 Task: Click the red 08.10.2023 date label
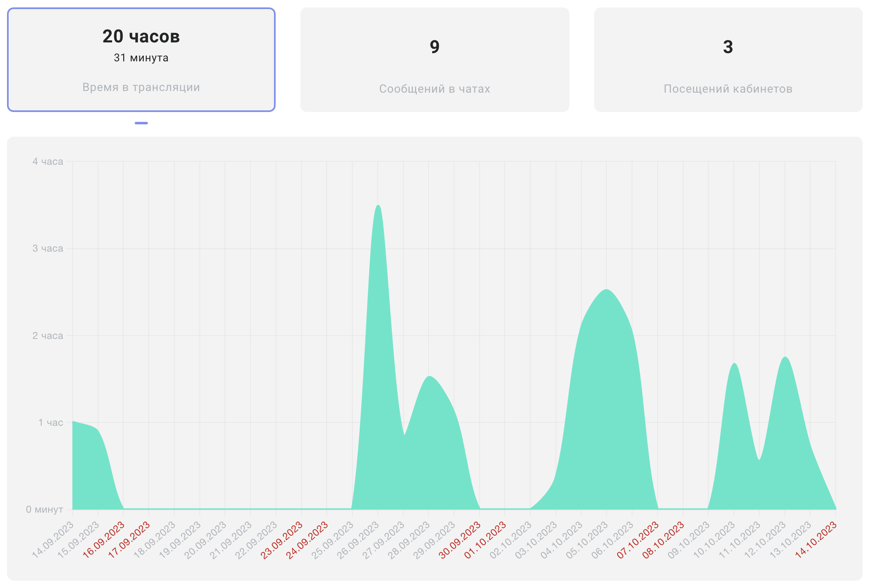tap(664, 540)
